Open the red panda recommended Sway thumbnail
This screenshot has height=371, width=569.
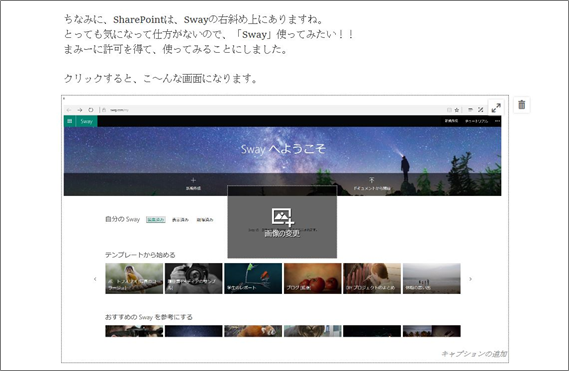[x=253, y=331]
